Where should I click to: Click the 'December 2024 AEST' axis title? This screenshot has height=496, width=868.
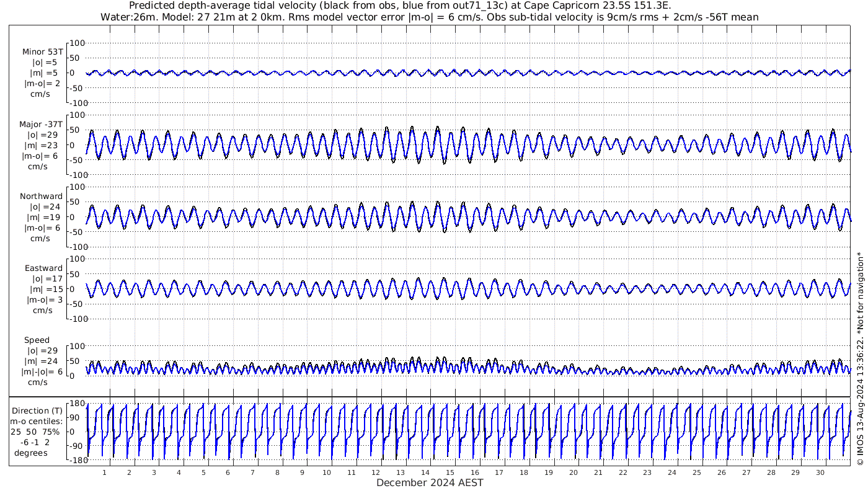point(430,482)
